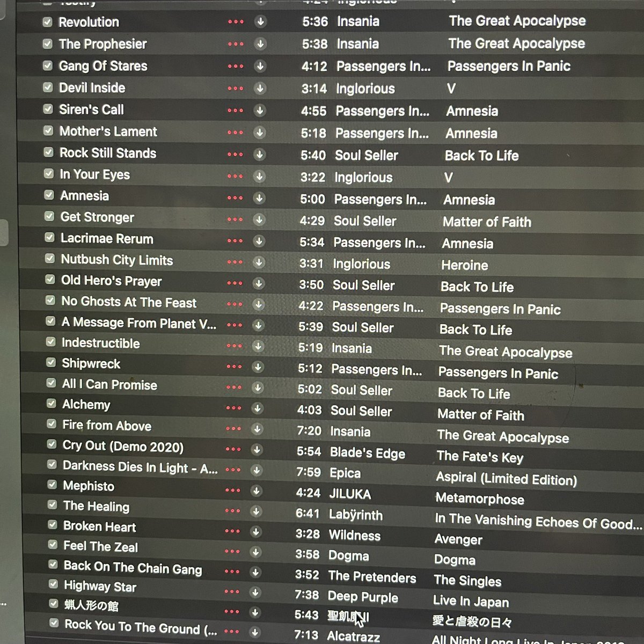The image size is (644, 644).
Task: Show more options for Shipwreck
Action: [x=234, y=367]
